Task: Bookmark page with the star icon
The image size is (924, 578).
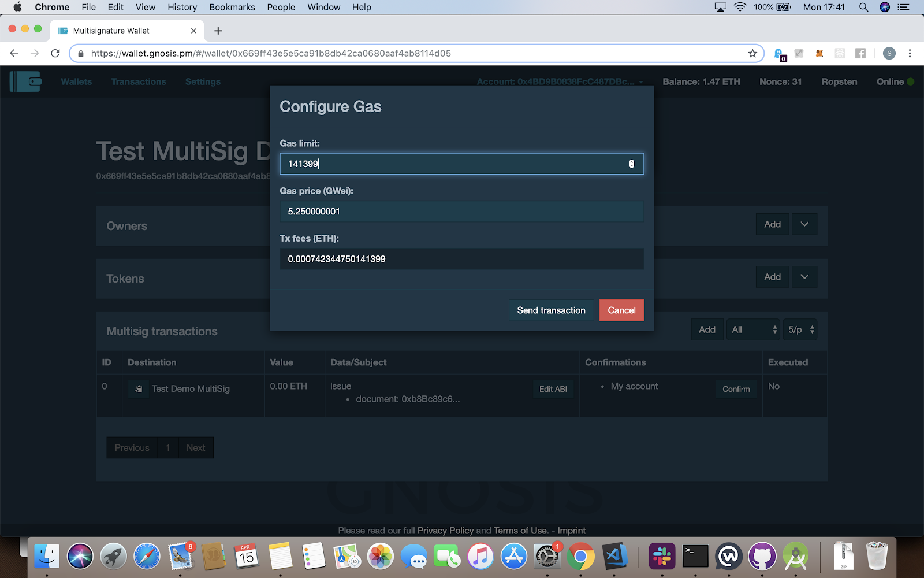Action: click(752, 53)
